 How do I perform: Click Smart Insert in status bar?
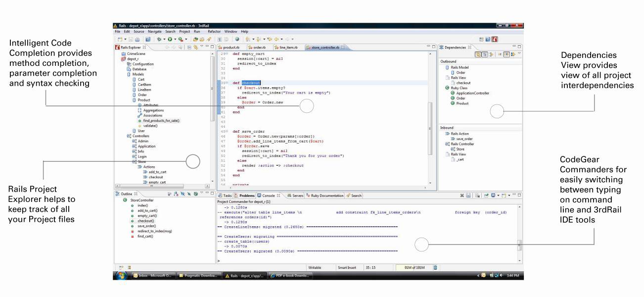coord(347,267)
